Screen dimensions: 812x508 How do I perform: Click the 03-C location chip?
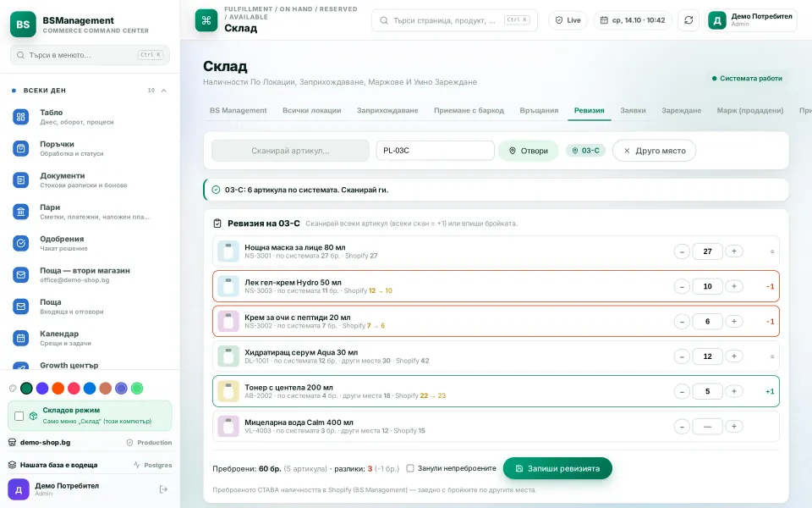pos(585,151)
